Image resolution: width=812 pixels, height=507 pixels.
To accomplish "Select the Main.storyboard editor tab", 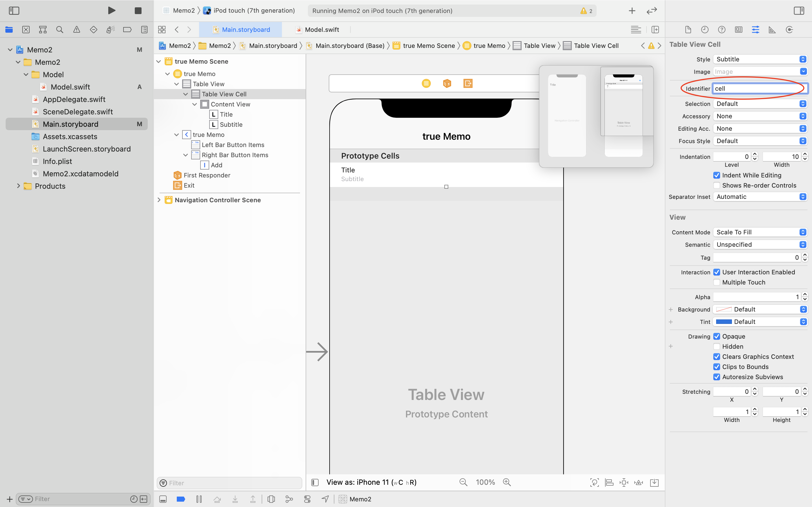I will 246,30.
